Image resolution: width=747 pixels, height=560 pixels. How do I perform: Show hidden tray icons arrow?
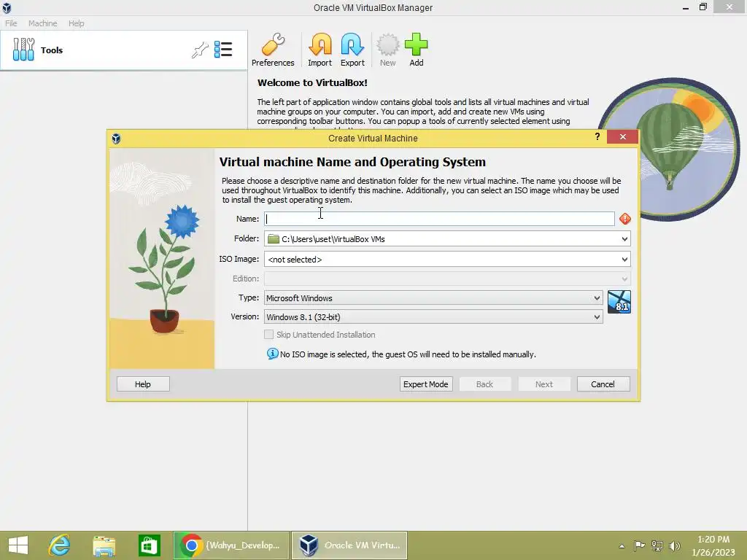(622, 546)
